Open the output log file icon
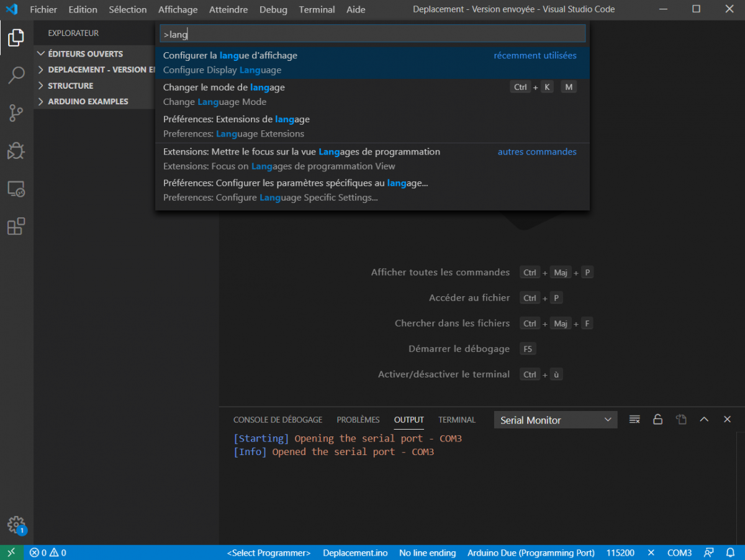Screen dimensions: 745x560 681,420
